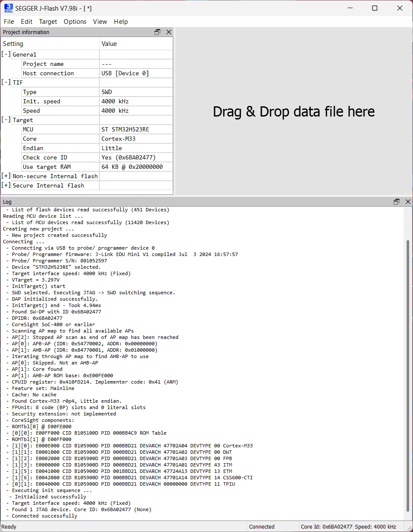Click the Speed: 4000 kHz status entry
413x532 pixels.
tap(375, 526)
